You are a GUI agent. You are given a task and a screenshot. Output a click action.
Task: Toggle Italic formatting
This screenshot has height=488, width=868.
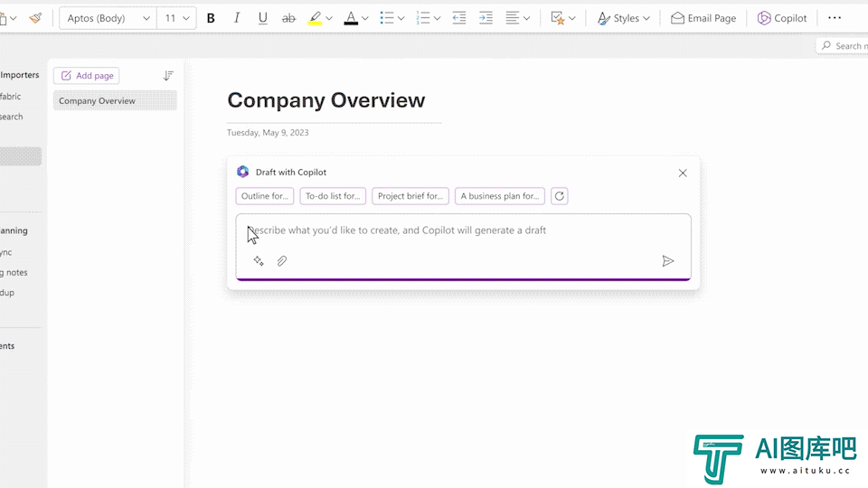pyautogui.click(x=237, y=18)
